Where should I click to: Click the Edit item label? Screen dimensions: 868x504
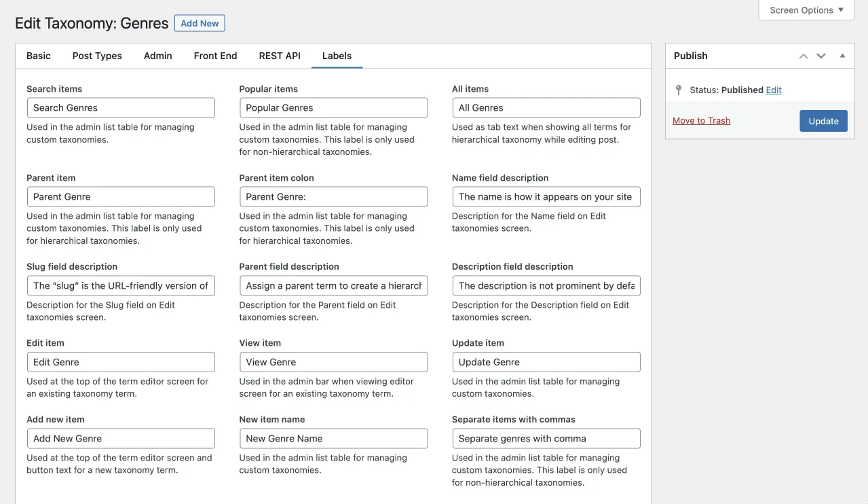45,343
